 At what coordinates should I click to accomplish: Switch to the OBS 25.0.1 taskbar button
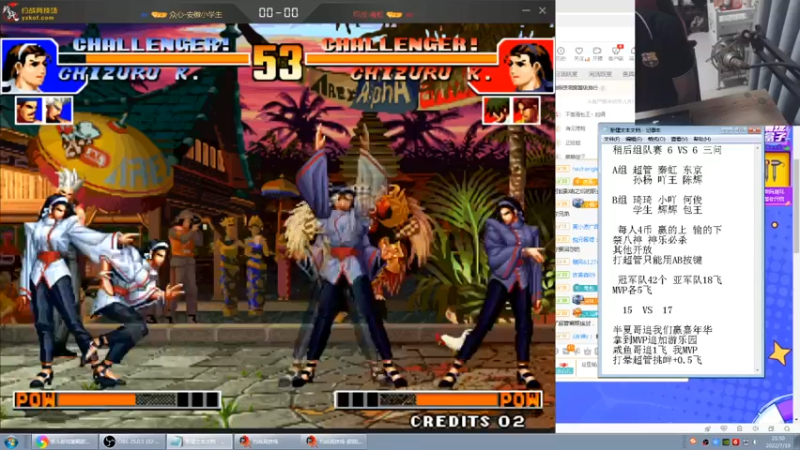133,441
